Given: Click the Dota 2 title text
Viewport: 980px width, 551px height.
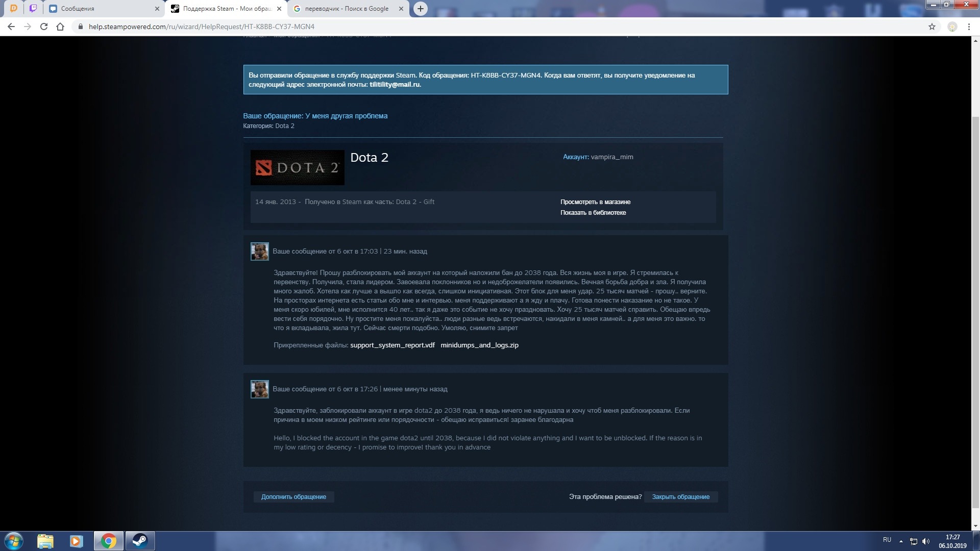Looking at the screenshot, I should point(369,158).
